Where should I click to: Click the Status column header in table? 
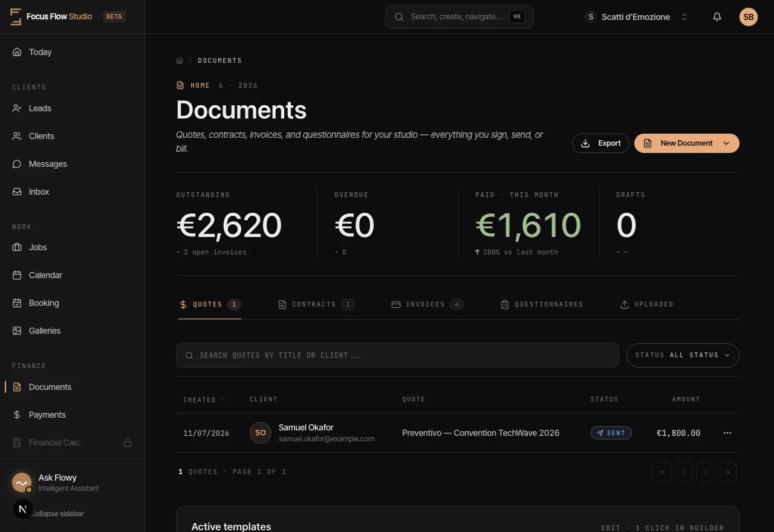coord(605,400)
